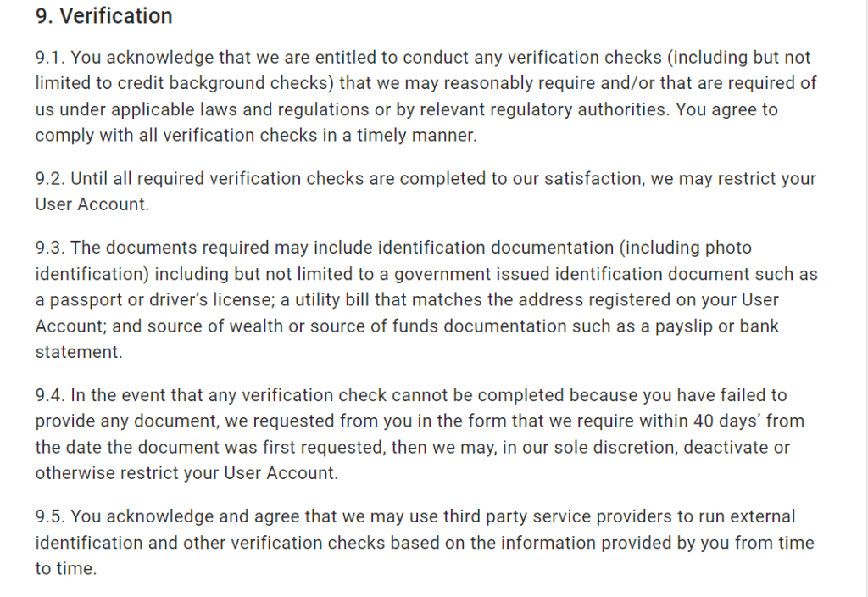The height and width of the screenshot is (597, 868).
Task: Click the clause number "9.2."
Action: pos(50,178)
